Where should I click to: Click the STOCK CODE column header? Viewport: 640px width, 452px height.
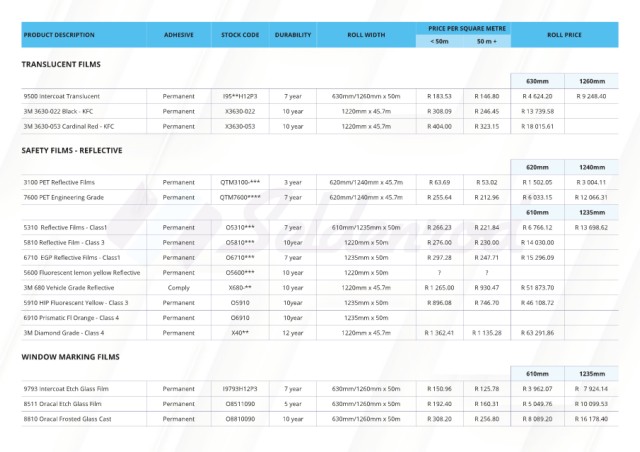pyautogui.click(x=241, y=35)
